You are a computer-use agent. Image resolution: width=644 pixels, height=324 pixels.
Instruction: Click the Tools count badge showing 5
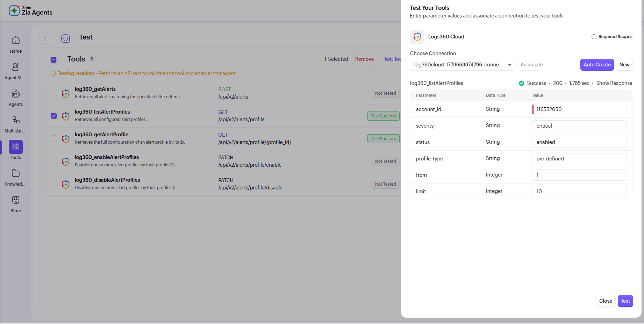[92, 59]
